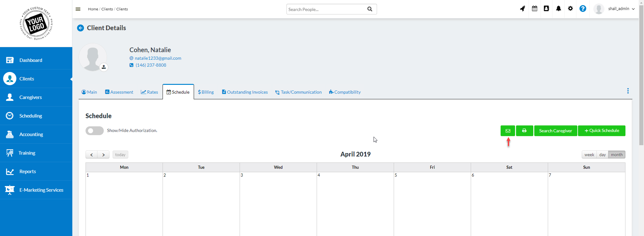Open the notifications bell icon
Viewport: 644px width, 236px height.
click(x=558, y=9)
